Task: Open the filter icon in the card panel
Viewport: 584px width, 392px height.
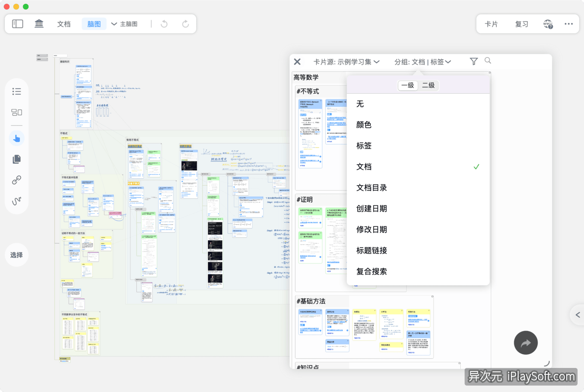Action: [x=473, y=61]
